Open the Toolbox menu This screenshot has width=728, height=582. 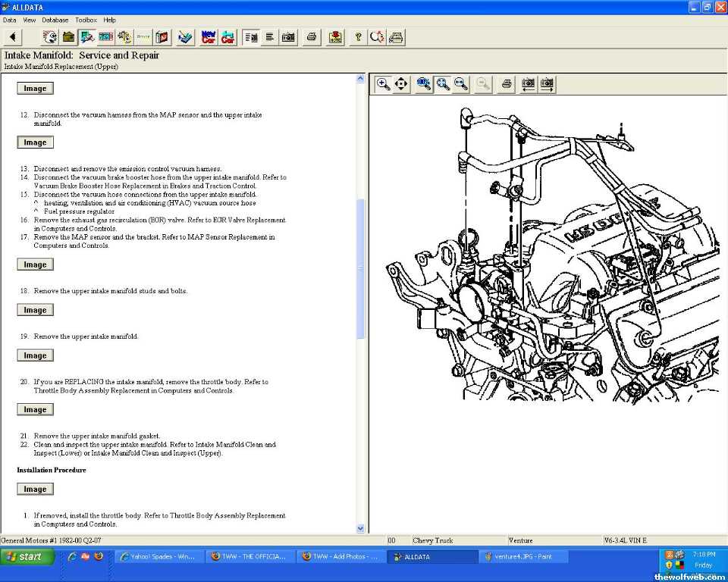(86, 20)
